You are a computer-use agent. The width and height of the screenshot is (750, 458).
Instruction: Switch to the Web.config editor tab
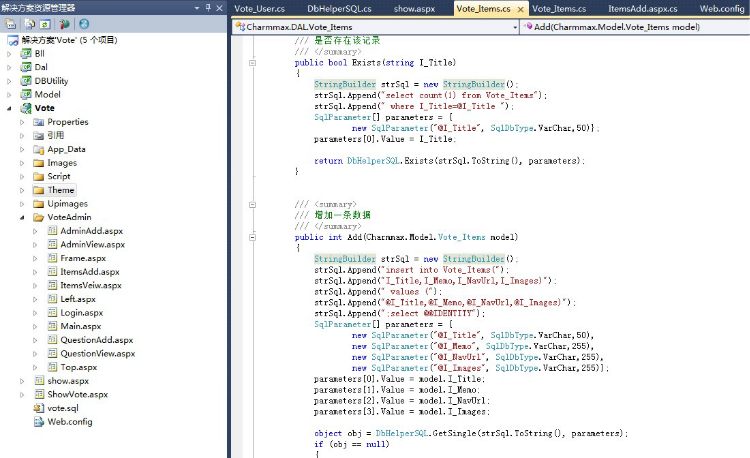(722, 9)
